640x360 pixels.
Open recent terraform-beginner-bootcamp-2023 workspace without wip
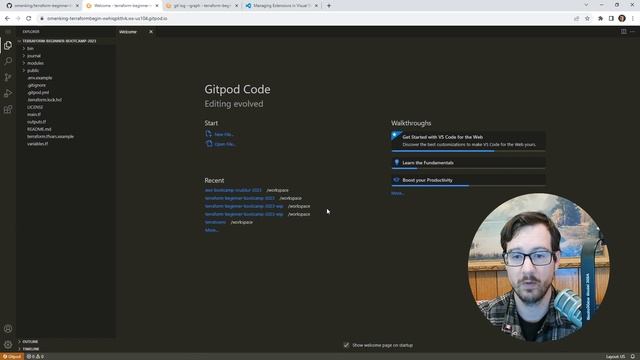point(240,198)
